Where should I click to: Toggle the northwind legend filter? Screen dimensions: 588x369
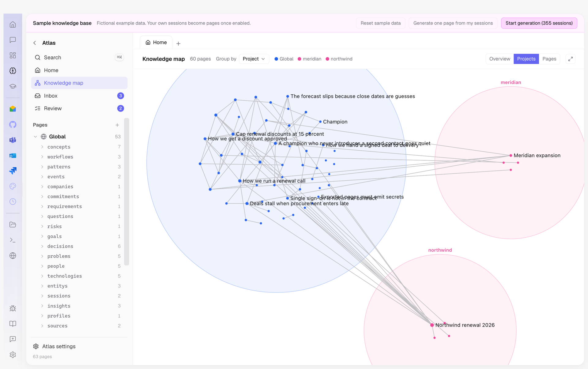(339, 59)
